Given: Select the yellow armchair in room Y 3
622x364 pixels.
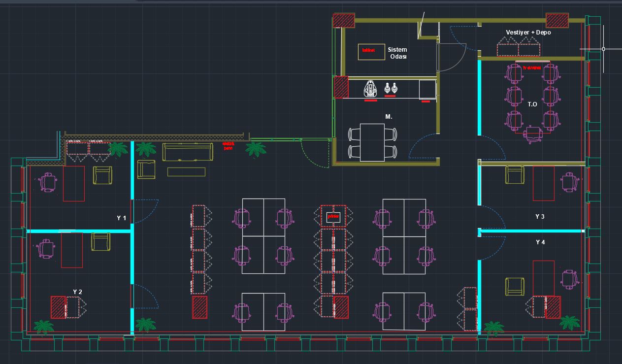Looking at the screenshot, I should (515, 175).
